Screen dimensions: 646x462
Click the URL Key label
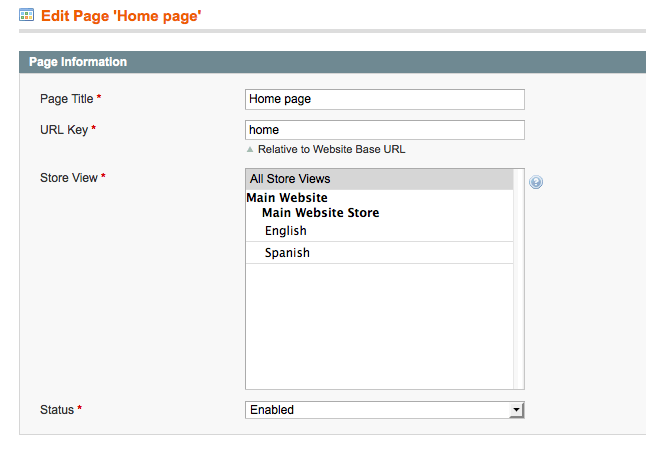[x=64, y=130]
